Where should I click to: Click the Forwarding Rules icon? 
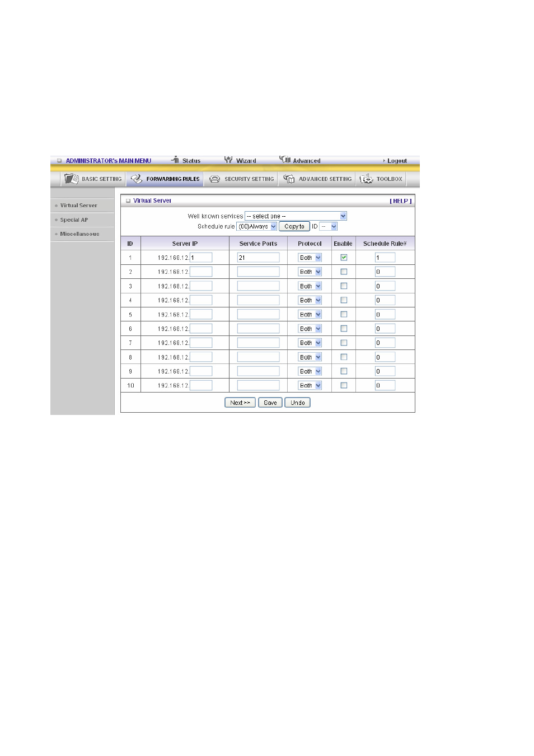click(137, 179)
